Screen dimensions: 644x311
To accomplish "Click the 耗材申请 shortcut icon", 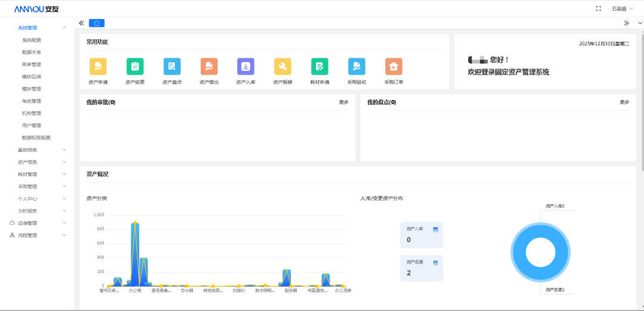I will (320, 67).
